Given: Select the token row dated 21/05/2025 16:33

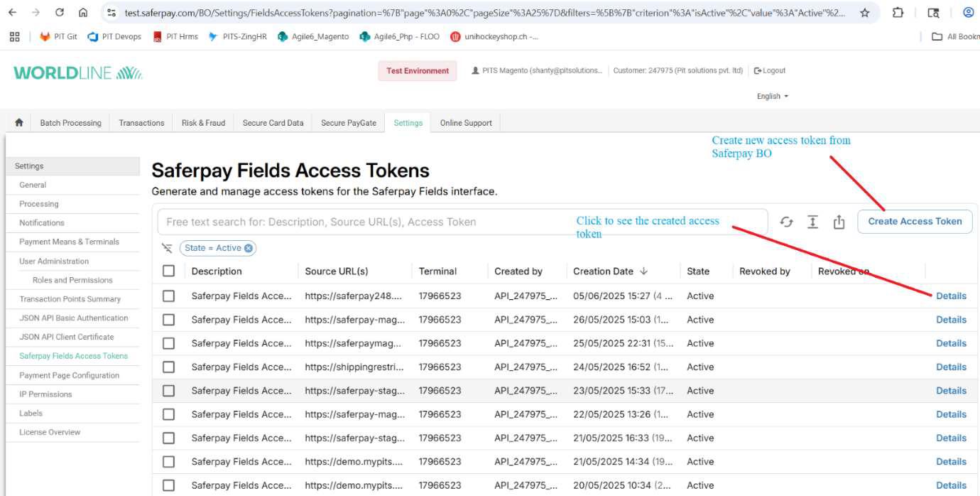Looking at the screenshot, I should tap(168, 438).
